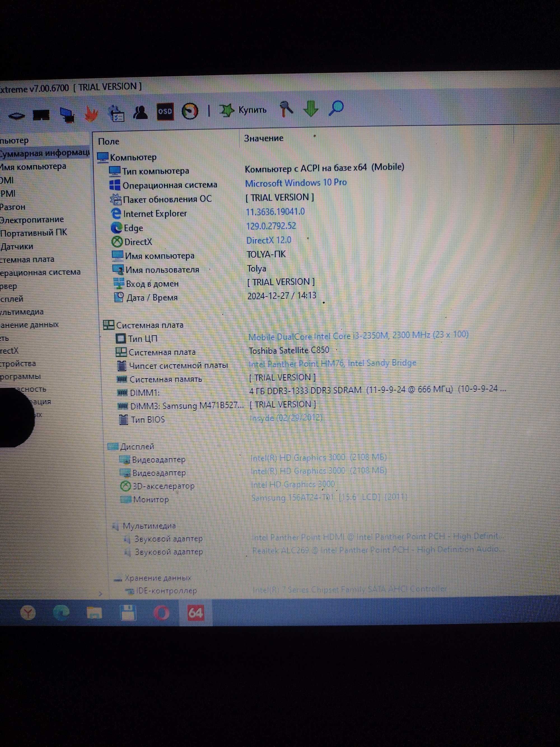Screen dimensions: 560x747
Task: Click the Поле column header
Action: tap(109, 141)
